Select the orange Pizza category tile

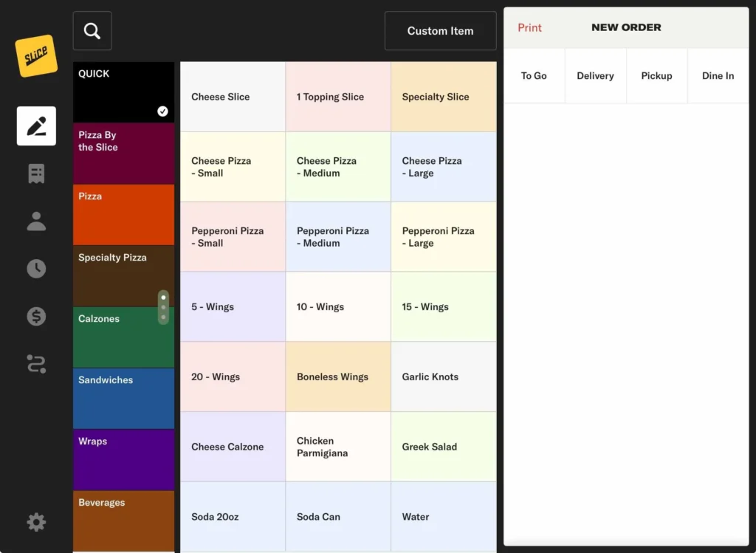click(123, 214)
